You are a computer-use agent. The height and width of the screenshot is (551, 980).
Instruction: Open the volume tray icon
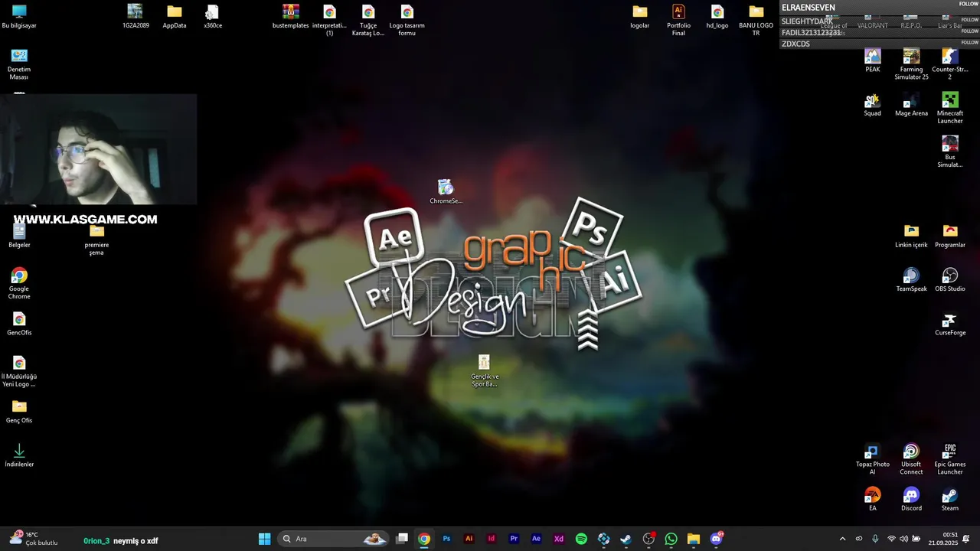pyautogui.click(x=903, y=539)
